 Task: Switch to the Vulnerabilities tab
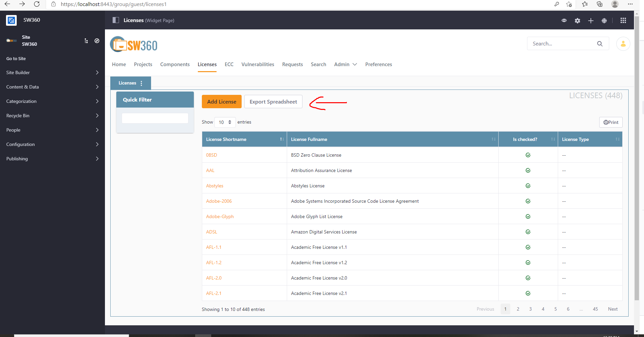click(258, 64)
